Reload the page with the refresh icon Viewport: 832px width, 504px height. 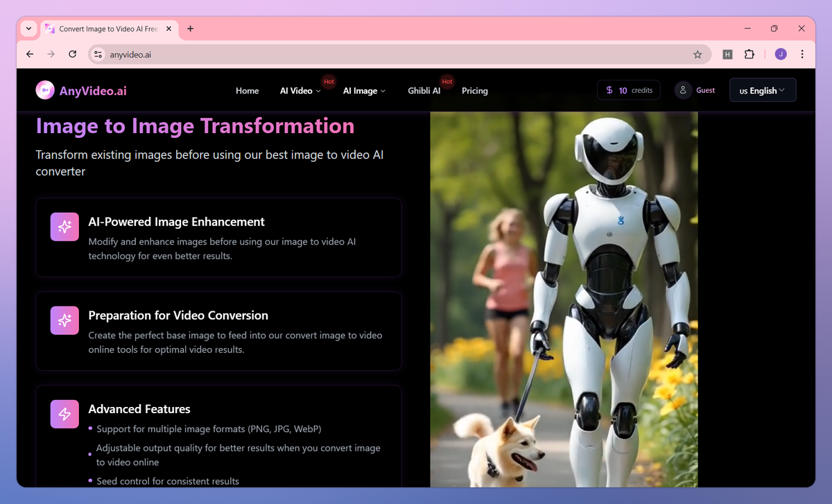click(72, 54)
